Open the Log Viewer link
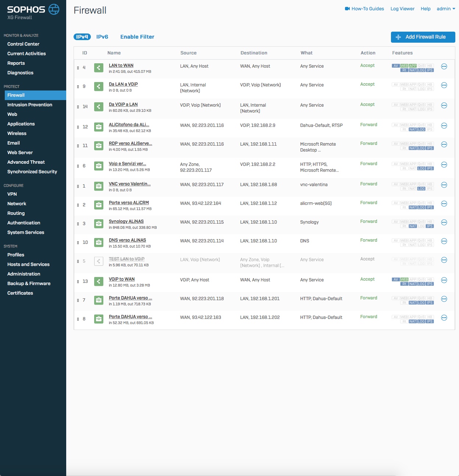This screenshot has height=476, width=459. click(402, 9)
